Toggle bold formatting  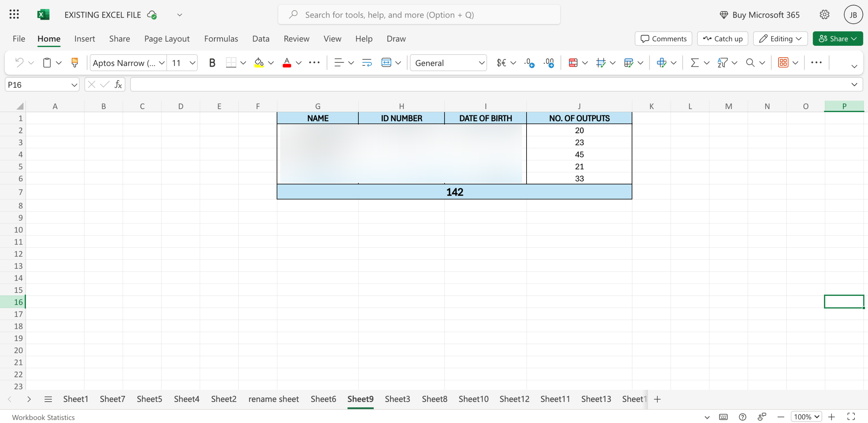[x=212, y=63]
